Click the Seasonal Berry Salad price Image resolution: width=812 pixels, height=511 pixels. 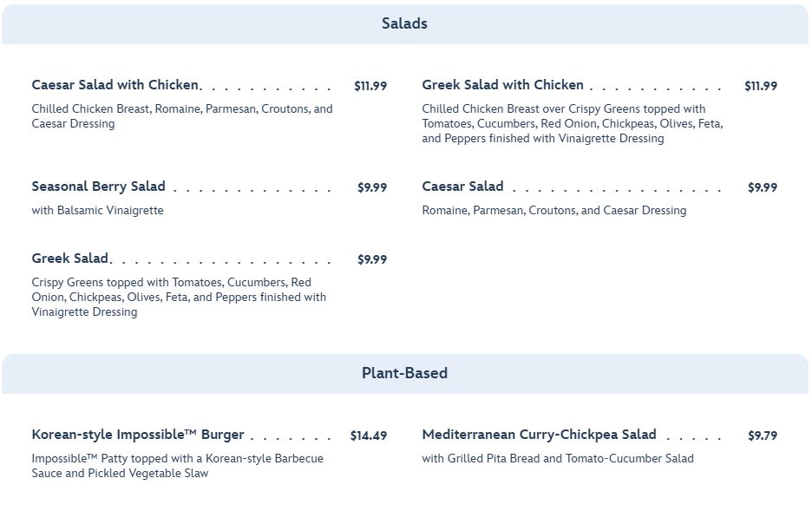click(x=372, y=187)
